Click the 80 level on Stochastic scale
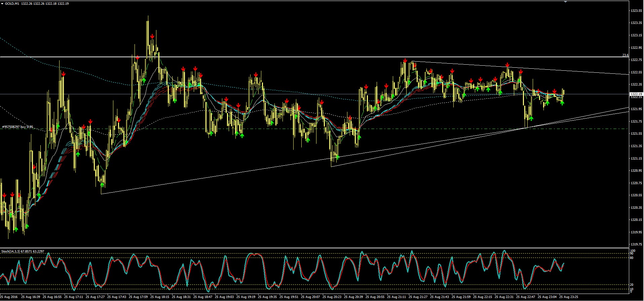The height and width of the screenshot is (301, 644). point(632,258)
